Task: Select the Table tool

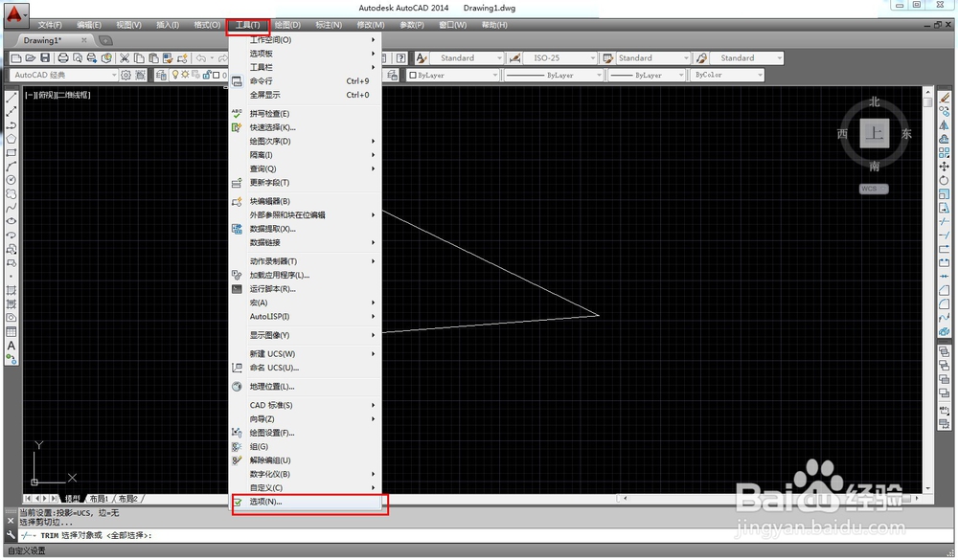Action: pyautogui.click(x=11, y=331)
